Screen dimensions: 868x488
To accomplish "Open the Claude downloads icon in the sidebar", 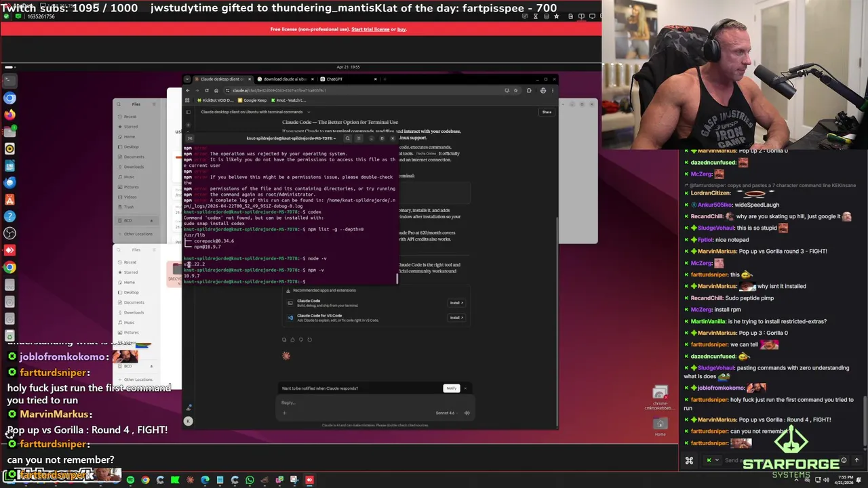I will 189,408.
